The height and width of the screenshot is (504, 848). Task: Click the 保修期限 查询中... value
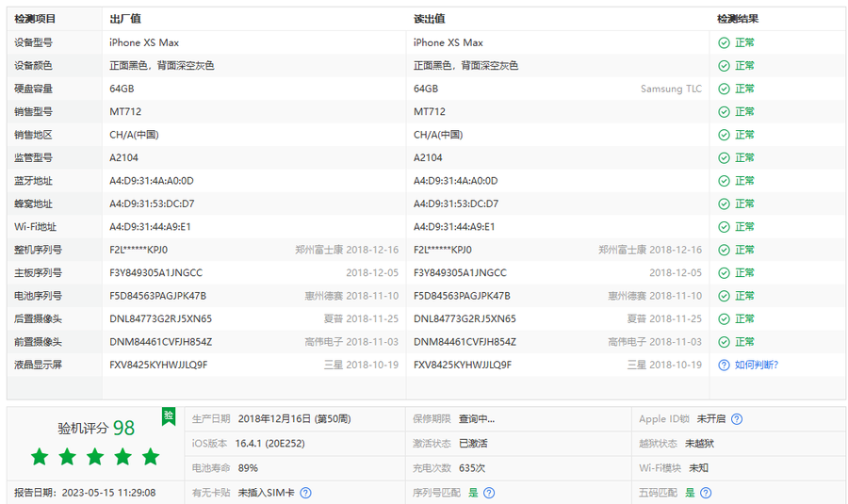[477, 419]
